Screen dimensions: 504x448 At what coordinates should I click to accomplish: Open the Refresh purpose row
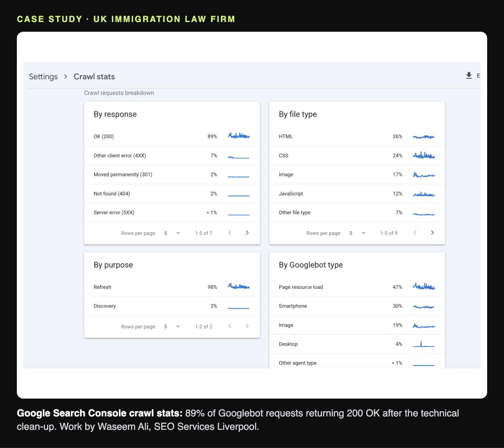click(x=172, y=287)
